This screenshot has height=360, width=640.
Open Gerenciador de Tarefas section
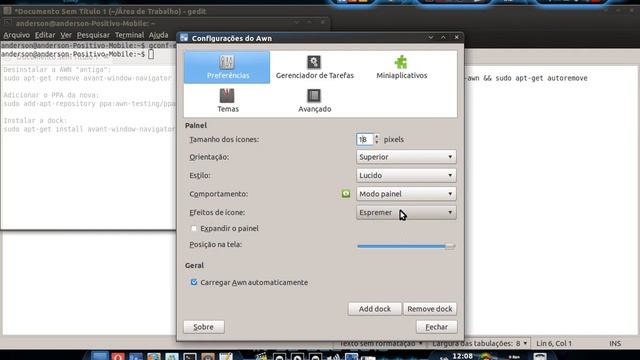pyautogui.click(x=314, y=67)
